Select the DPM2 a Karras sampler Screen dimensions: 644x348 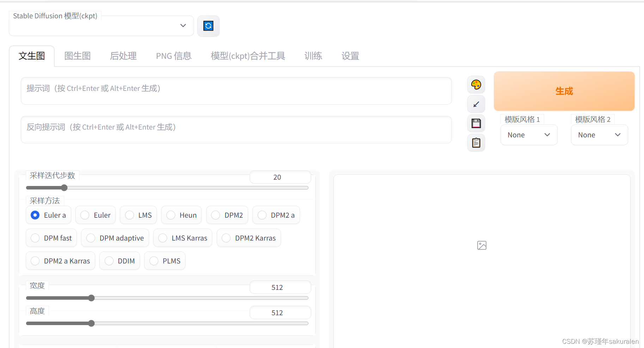pyautogui.click(x=60, y=261)
